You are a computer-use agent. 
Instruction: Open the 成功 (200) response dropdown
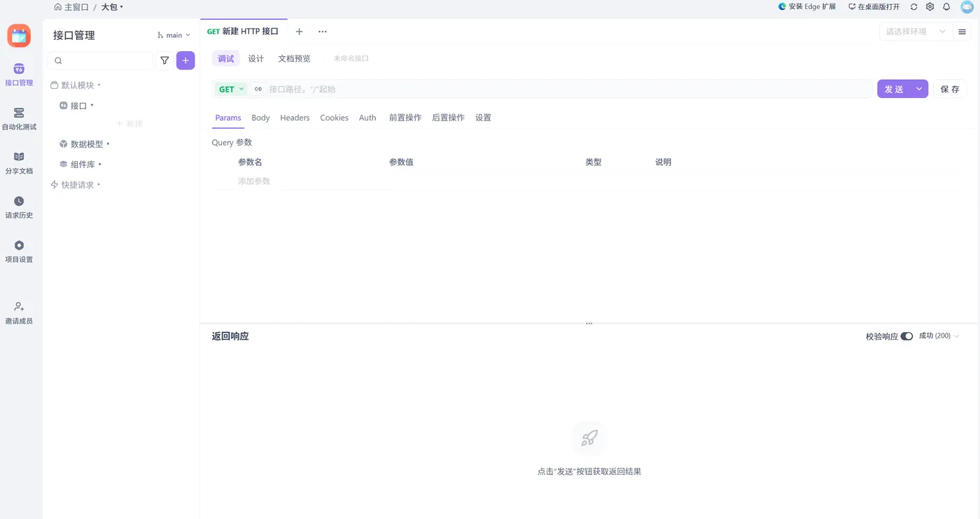point(939,336)
